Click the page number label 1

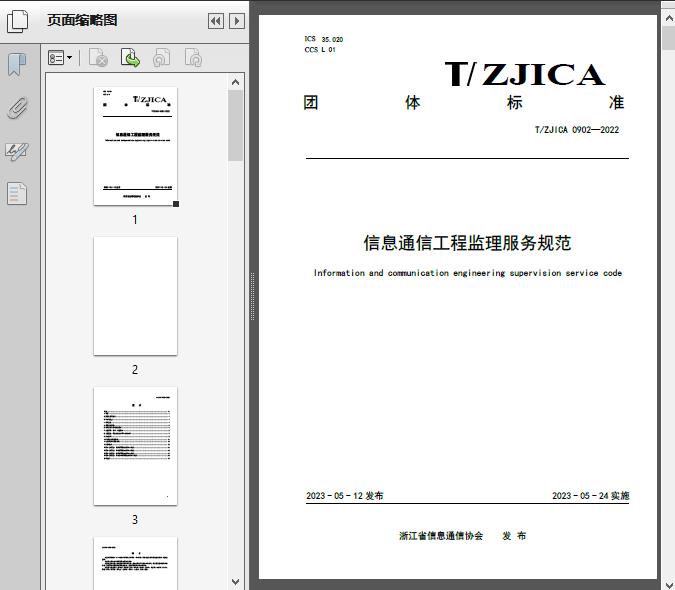click(135, 219)
